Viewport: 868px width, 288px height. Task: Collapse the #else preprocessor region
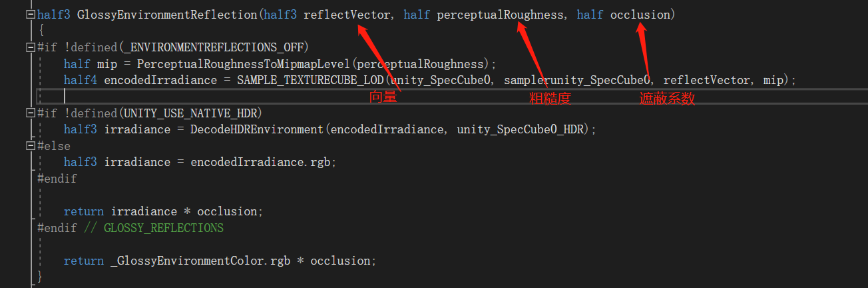tap(30, 146)
